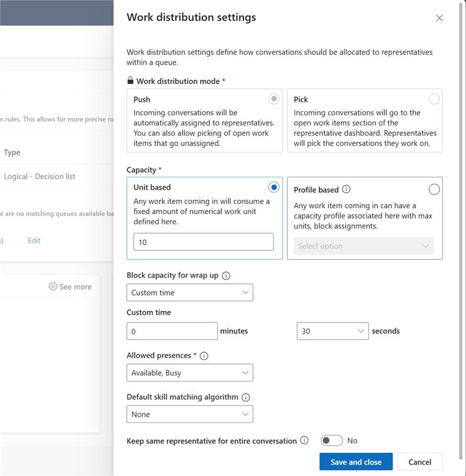Click Save and close button

coord(355,462)
